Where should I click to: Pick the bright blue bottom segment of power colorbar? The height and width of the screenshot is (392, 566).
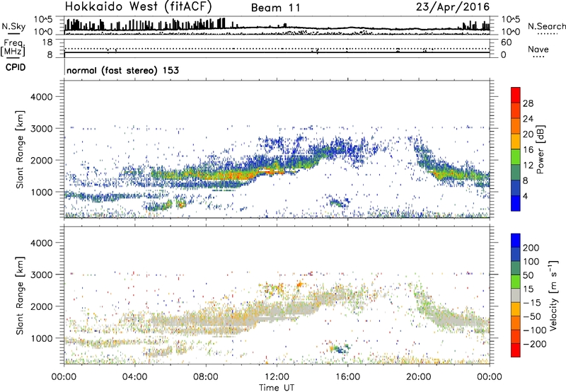[516, 203]
